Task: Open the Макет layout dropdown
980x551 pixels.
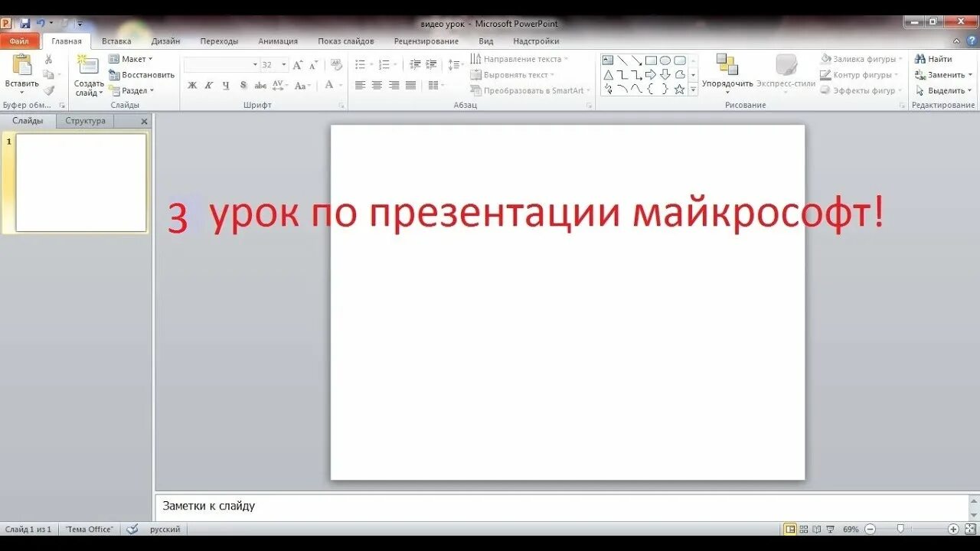Action: (x=131, y=59)
